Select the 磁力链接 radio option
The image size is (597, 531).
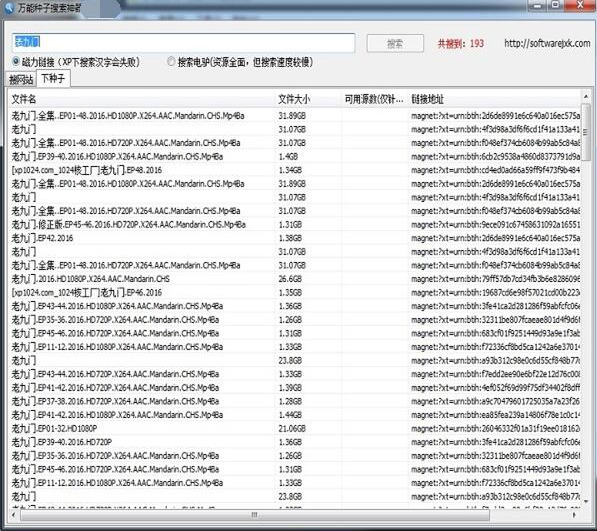click(16, 61)
